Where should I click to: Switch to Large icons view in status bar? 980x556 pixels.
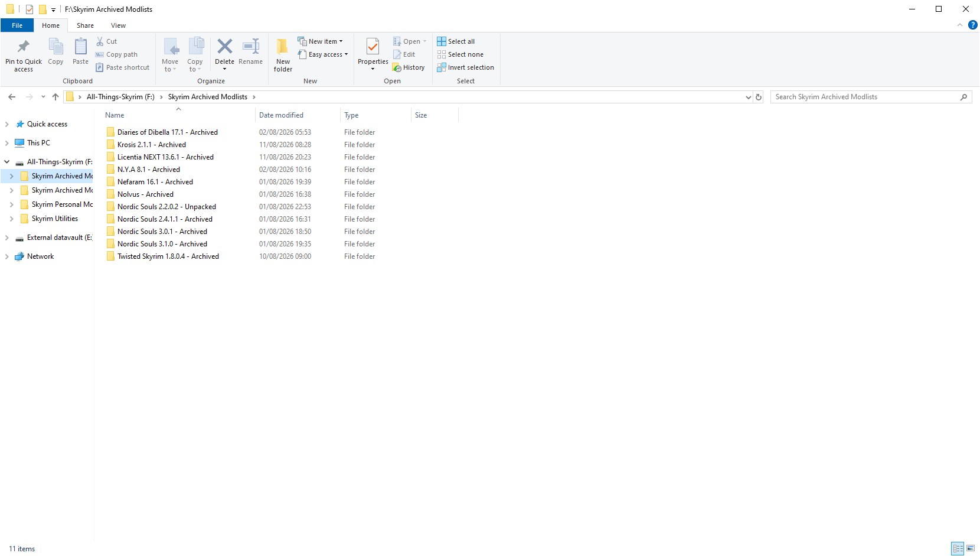pos(971,548)
